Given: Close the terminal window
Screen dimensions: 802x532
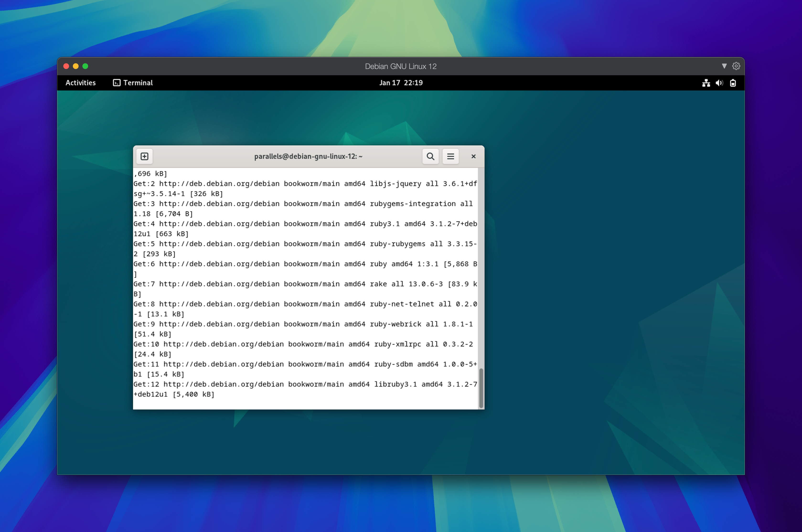Looking at the screenshot, I should [x=473, y=156].
